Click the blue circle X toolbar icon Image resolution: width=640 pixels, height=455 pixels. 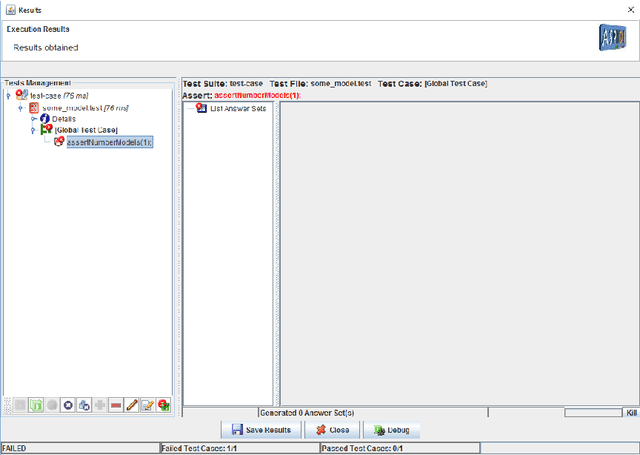[x=68, y=405]
